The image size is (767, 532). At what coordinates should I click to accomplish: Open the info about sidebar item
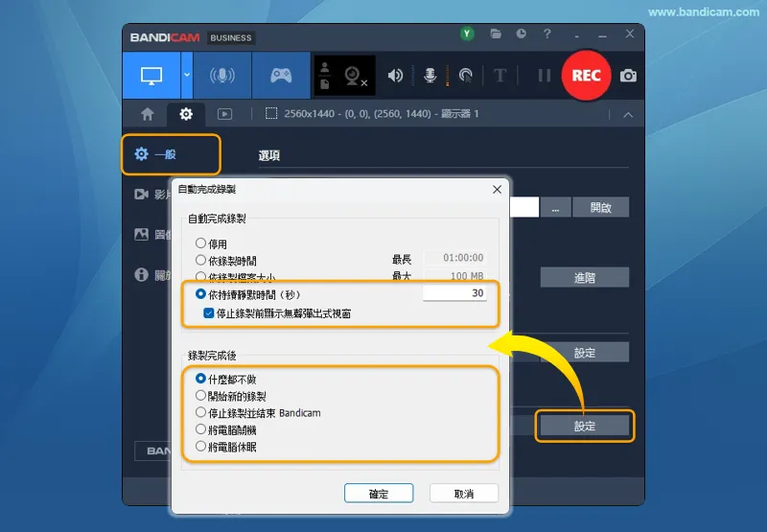152,275
